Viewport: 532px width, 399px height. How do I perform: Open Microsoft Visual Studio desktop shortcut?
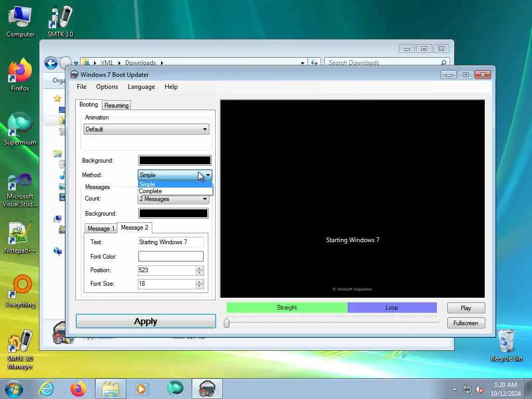pos(20,190)
